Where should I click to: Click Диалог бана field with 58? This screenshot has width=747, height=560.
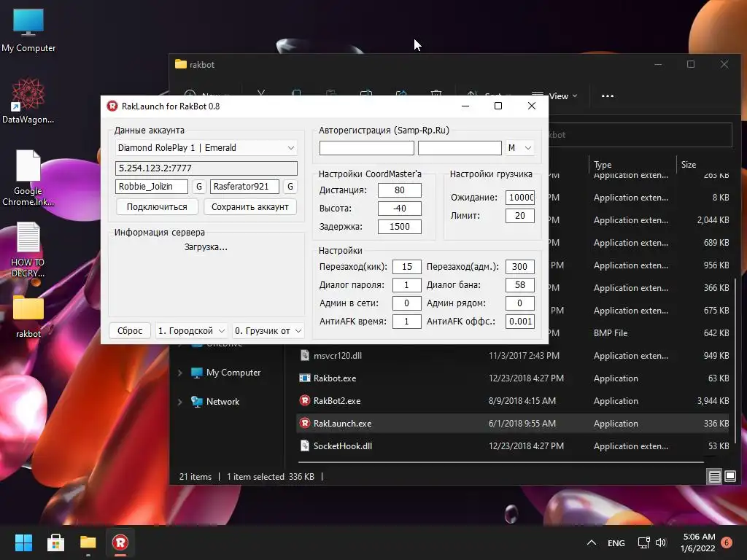519,285
